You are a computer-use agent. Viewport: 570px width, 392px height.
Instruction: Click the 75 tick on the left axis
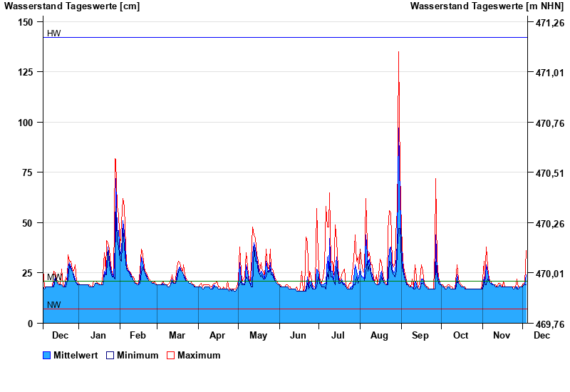coord(28,172)
